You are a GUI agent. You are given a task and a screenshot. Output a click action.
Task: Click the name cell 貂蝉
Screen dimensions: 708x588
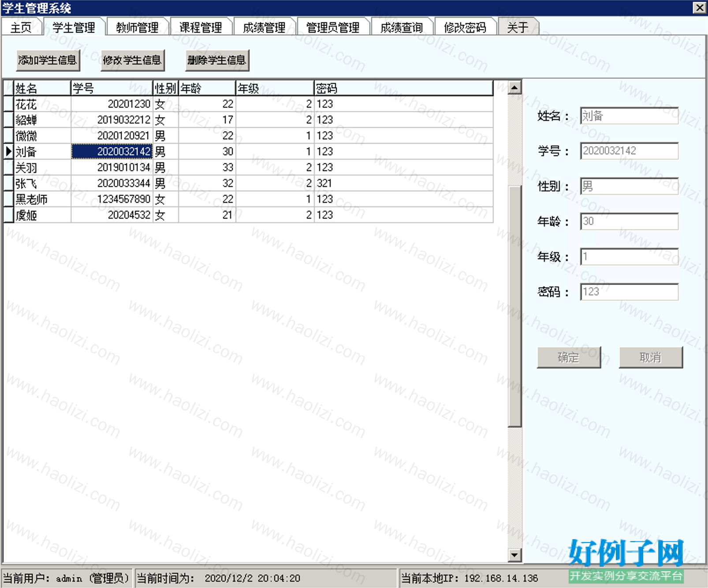[42, 120]
